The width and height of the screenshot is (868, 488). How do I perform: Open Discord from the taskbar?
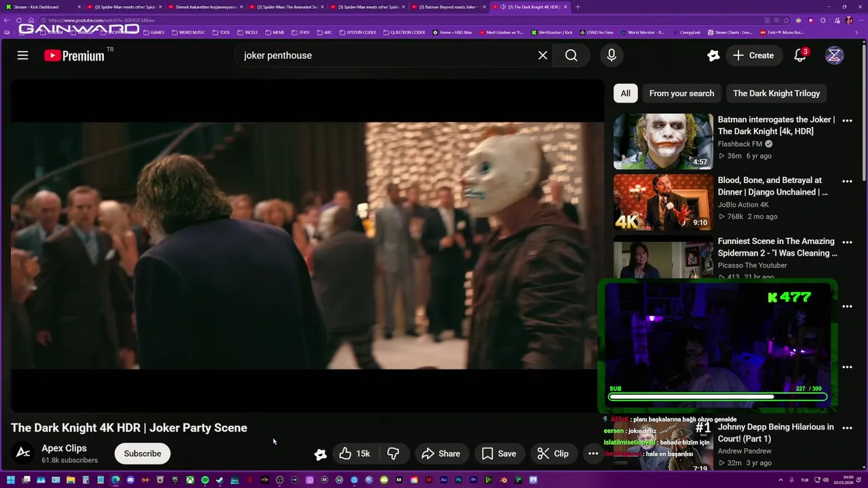coord(130,480)
